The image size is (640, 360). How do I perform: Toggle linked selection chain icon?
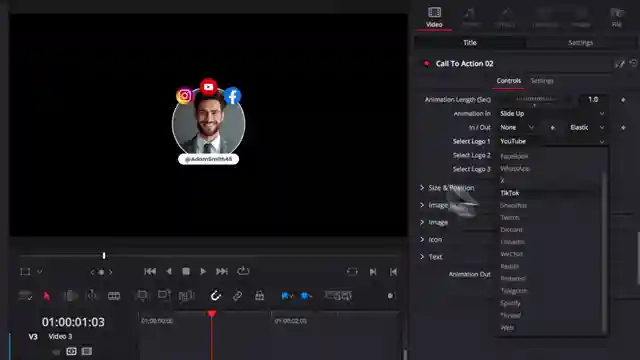pos(237,296)
